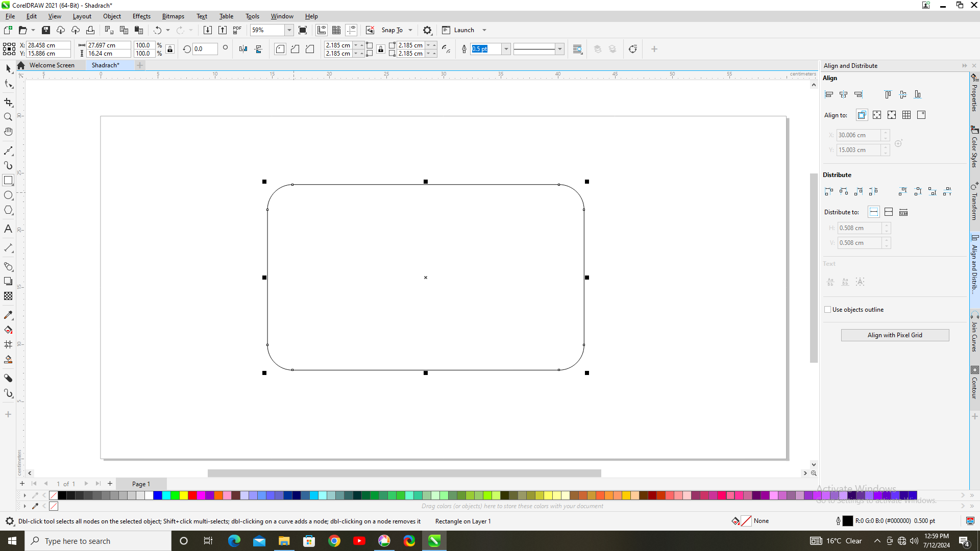Click Align left icon in docker

(829, 94)
